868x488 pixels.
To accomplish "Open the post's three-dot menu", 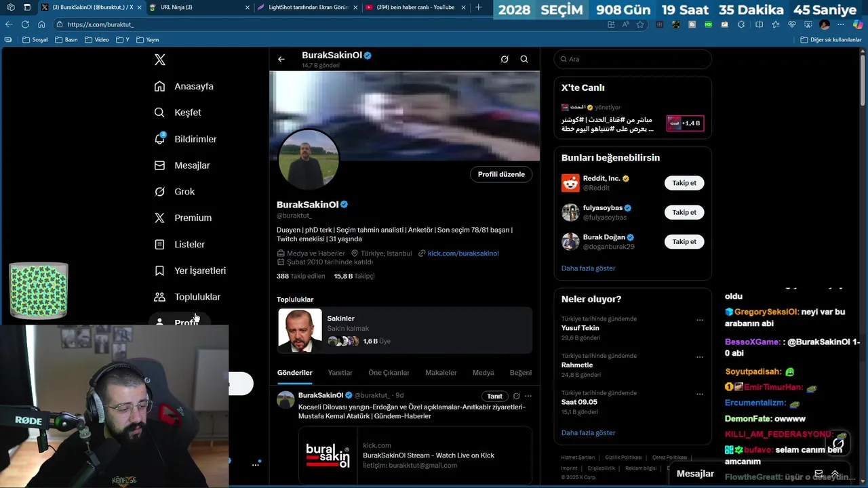I will [x=528, y=396].
